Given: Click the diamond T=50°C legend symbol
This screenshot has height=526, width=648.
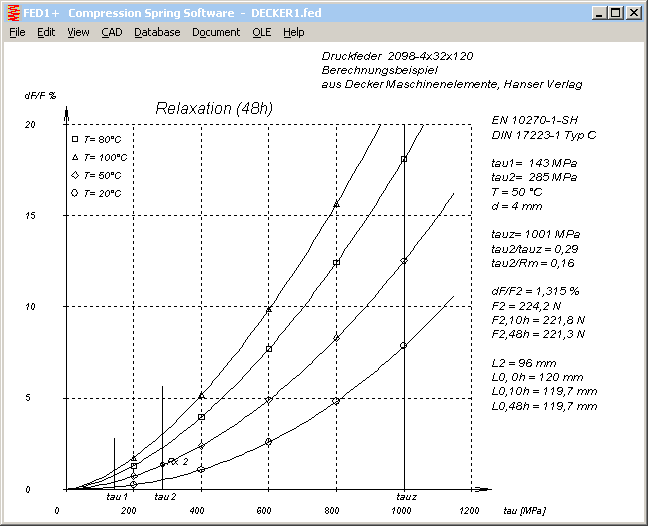Looking at the screenshot, I should pyautogui.click(x=74, y=175).
